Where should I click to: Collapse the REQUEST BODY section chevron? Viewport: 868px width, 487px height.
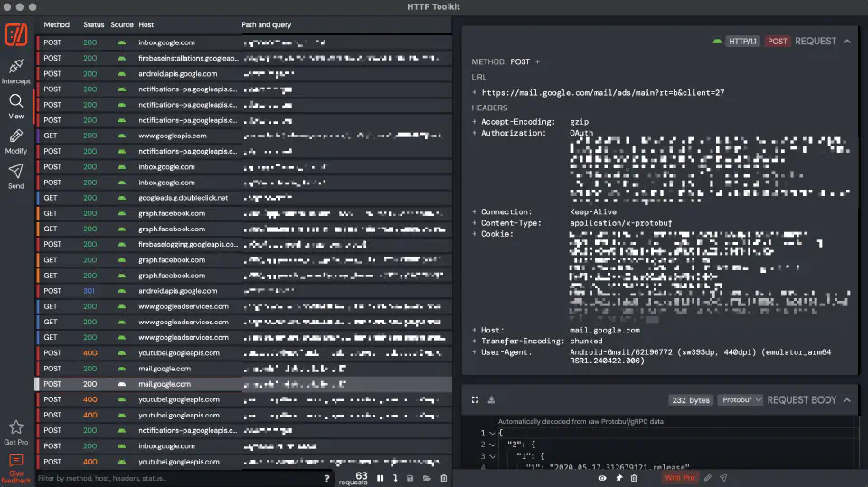pos(847,400)
